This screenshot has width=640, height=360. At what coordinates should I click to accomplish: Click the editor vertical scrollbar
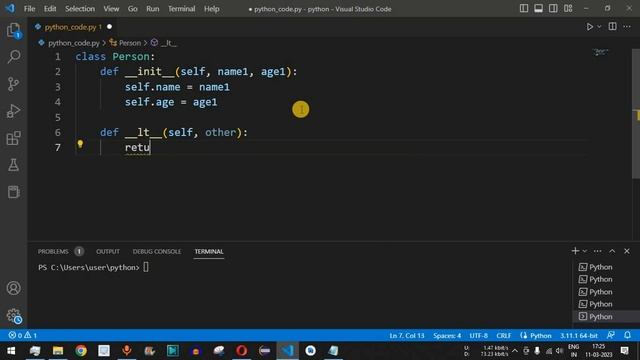636,114
